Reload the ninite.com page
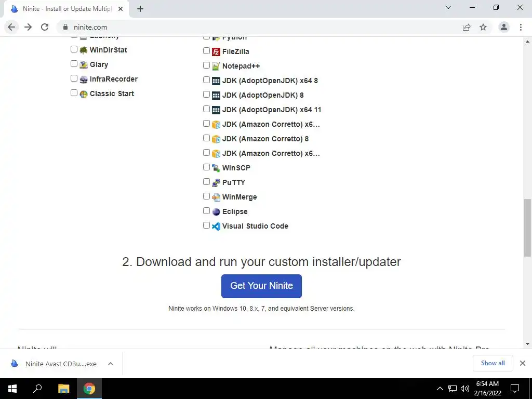 [x=45, y=27]
